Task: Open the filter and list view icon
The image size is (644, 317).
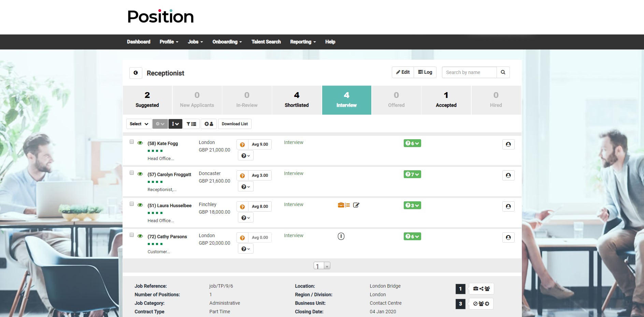Action: pos(191,124)
